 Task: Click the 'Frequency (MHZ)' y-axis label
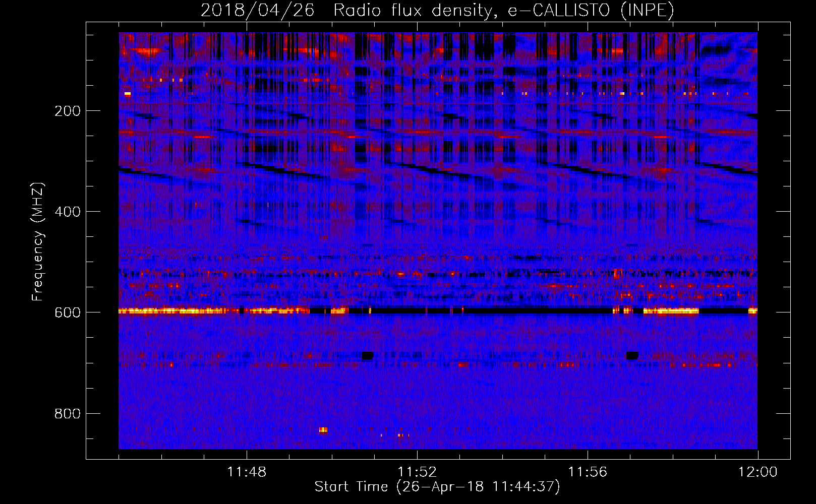coord(38,242)
